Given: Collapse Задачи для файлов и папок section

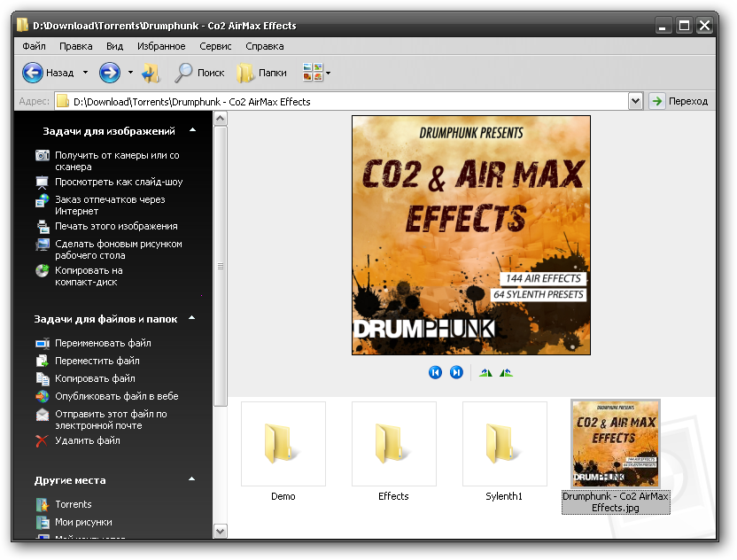Looking at the screenshot, I should coord(191,318).
